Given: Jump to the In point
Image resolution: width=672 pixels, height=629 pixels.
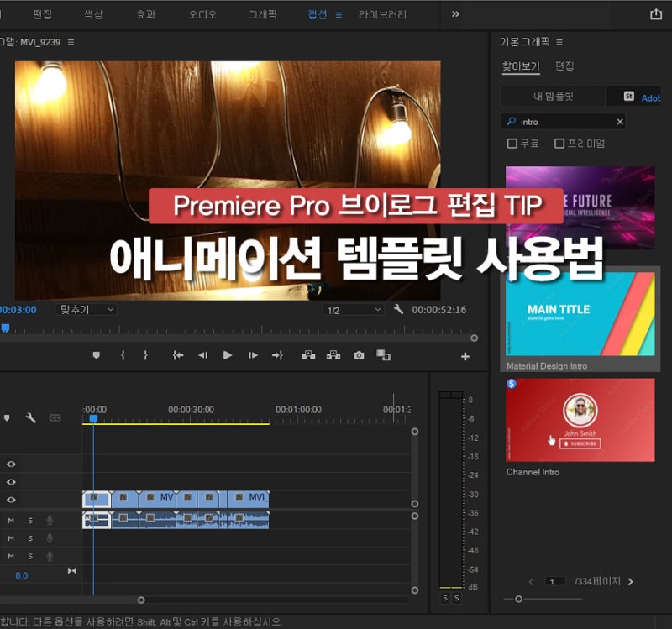Looking at the screenshot, I should 178,355.
